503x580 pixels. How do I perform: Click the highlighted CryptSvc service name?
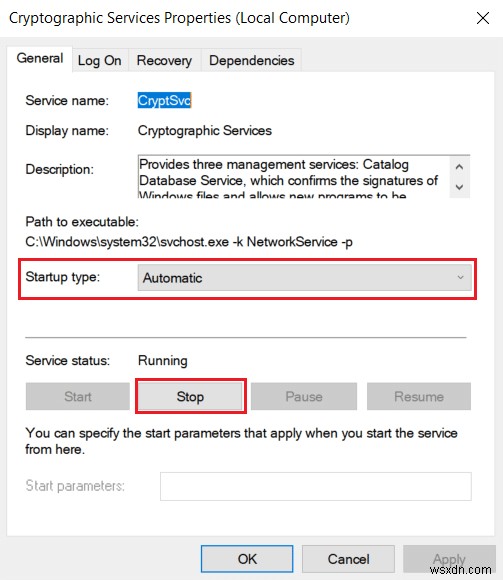165,100
